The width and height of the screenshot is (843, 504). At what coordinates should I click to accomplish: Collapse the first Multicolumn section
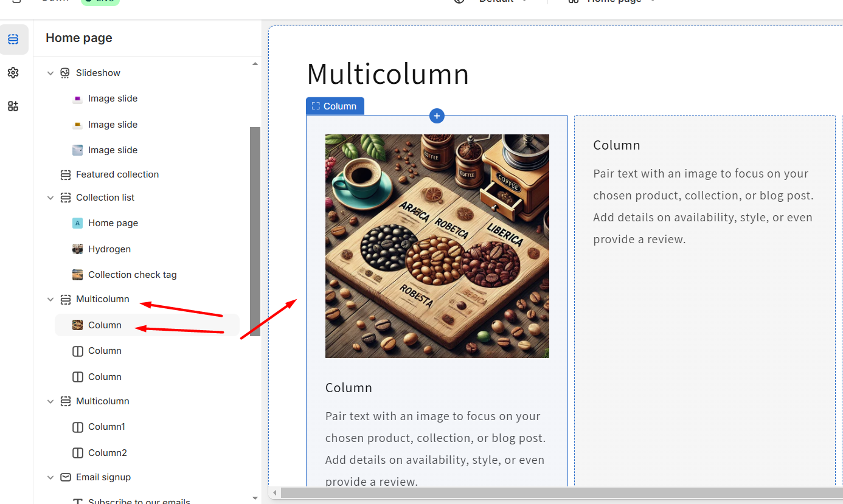[x=50, y=299]
